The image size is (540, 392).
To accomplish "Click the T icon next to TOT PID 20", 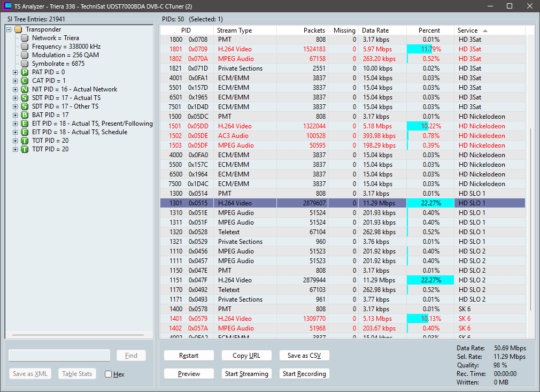I will pos(25,141).
